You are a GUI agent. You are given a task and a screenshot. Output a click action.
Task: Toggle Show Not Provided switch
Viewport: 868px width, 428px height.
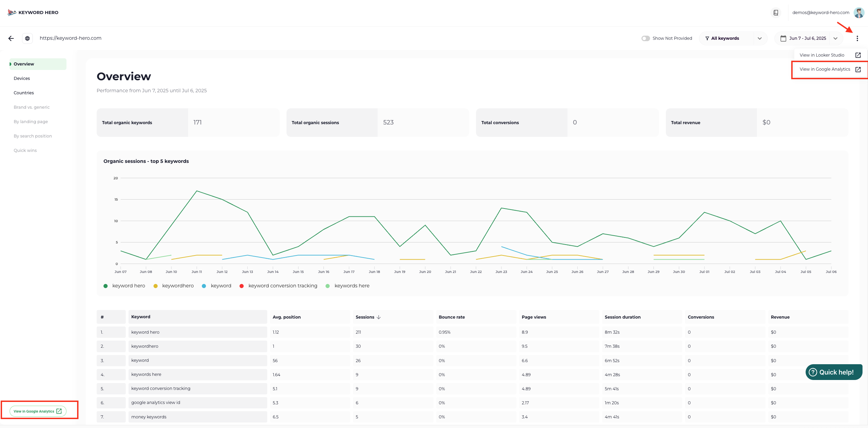point(646,38)
